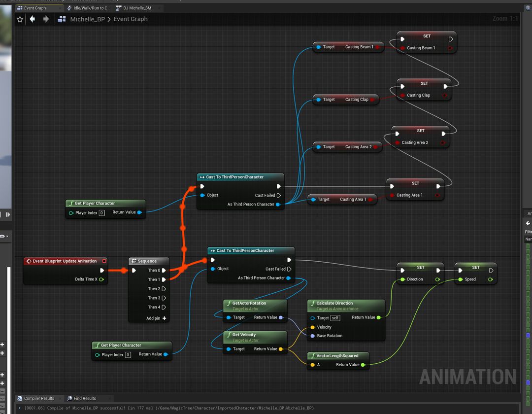Click the red event delegate pin

tap(104, 261)
